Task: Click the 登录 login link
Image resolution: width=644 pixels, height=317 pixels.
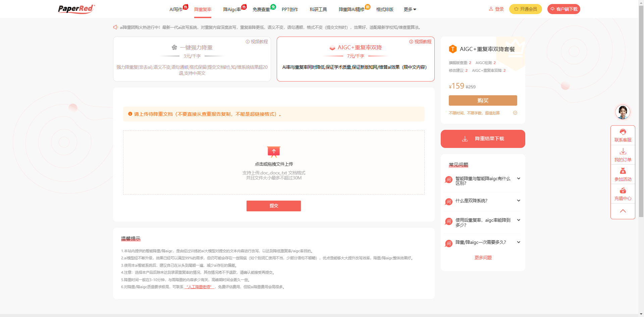Action: [x=499, y=9]
